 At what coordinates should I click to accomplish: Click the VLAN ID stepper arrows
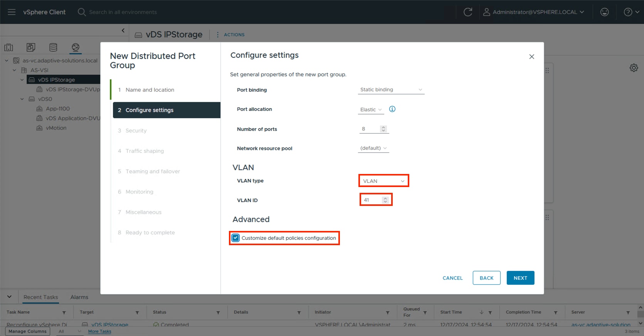[x=385, y=200]
